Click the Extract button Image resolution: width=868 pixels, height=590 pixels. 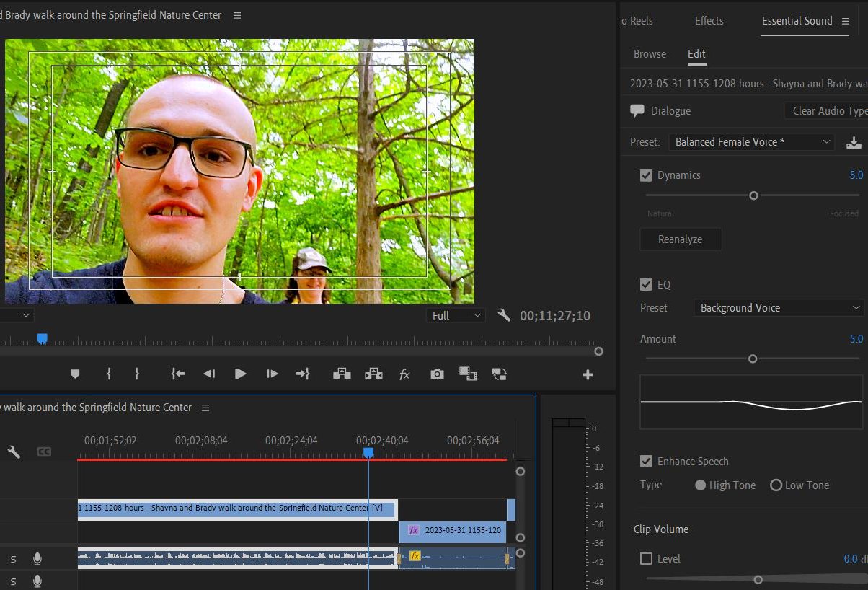pyautogui.click(x=373, y=374)
